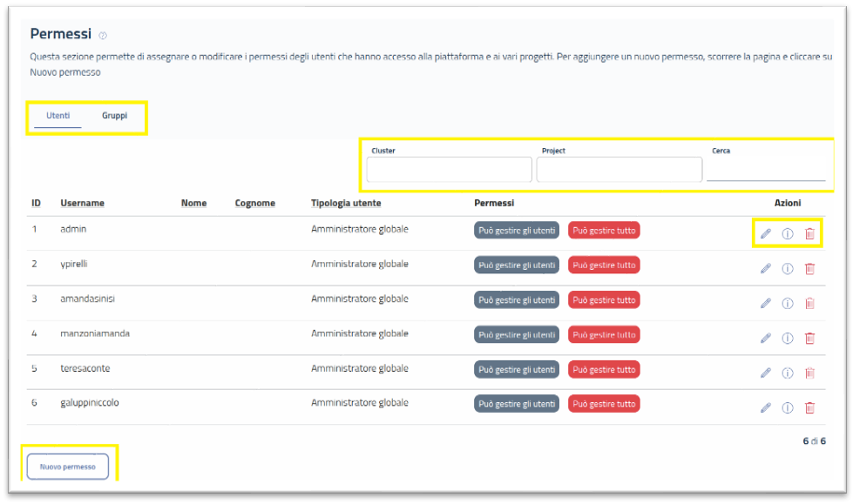Viewport: 853px width, 504px height.
Task: Open the Cluster dropdown filter
Action: (x=449, y=170)
